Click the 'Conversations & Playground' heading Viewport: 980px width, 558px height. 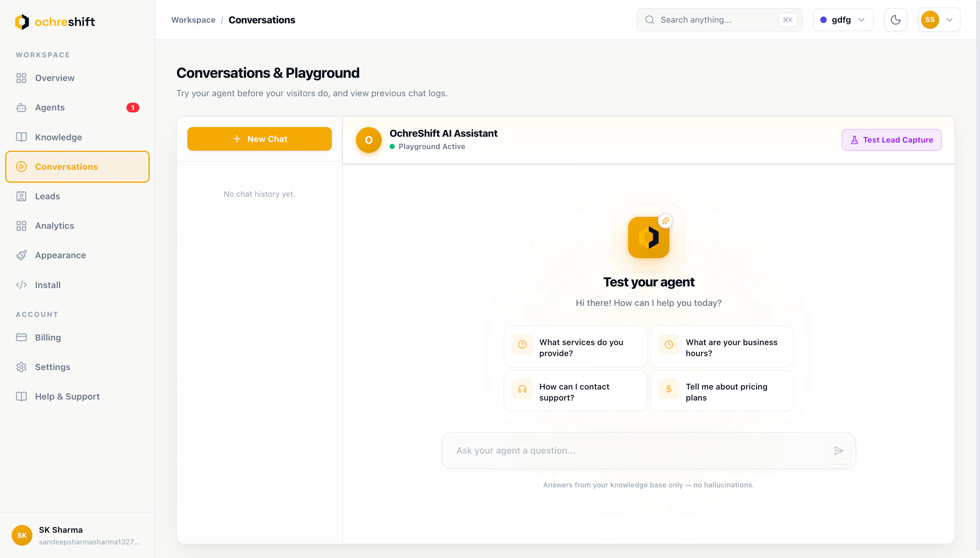click(268, 73)
